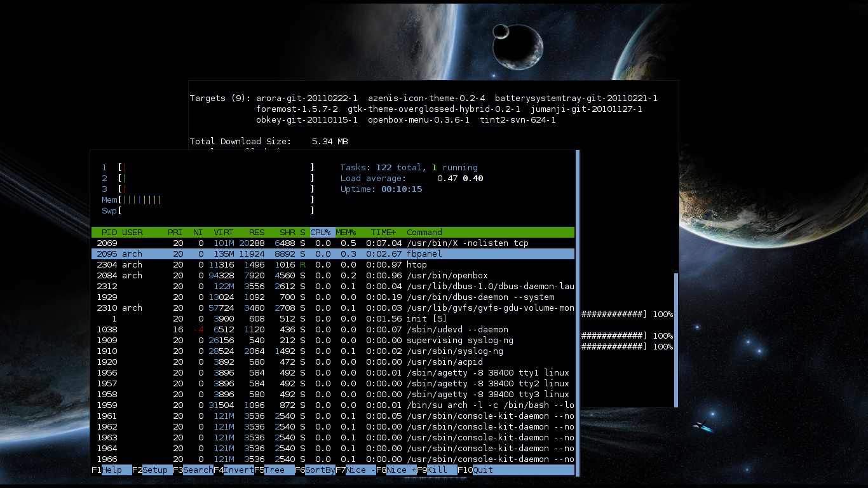The width and height of the screenshot is (868, 488).
Task: Select the agetty tty1 linux process
Action: point(333,373)
